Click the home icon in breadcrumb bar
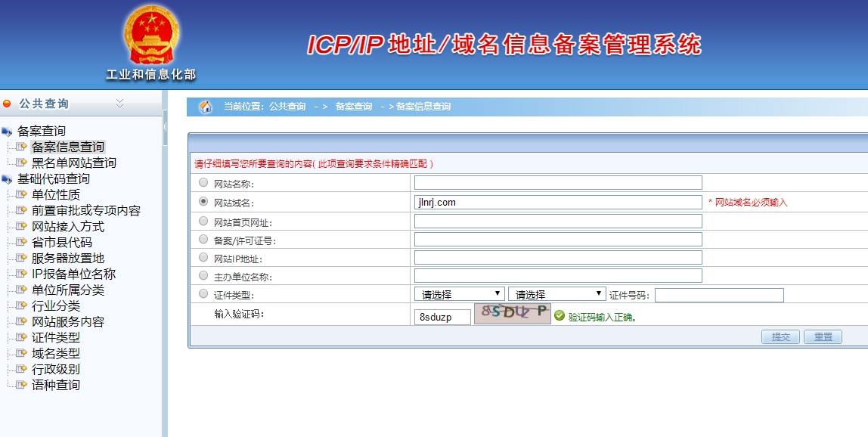868x437 pixels. pyautogui.click(x=206, y=107)
